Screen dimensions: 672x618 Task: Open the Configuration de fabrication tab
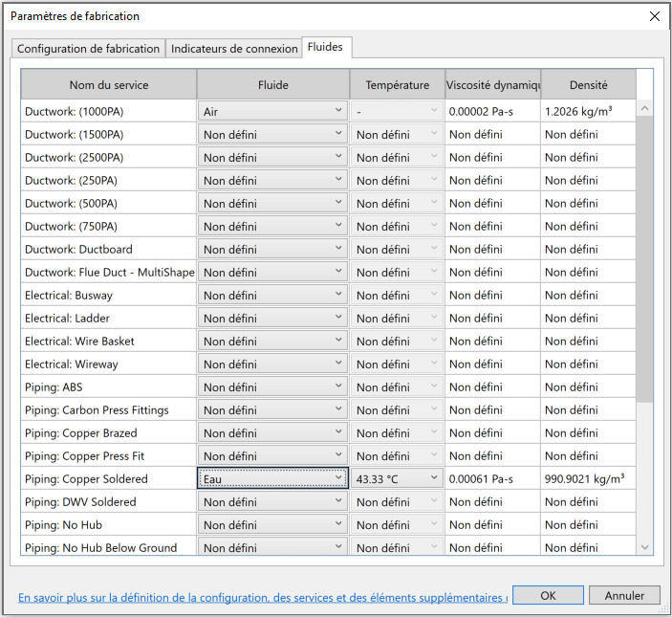pyautogui.click(x=88, y=49)
